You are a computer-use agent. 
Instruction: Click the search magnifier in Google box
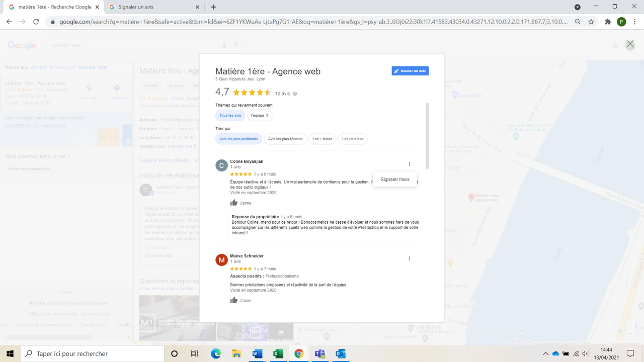tap(236, 45)
